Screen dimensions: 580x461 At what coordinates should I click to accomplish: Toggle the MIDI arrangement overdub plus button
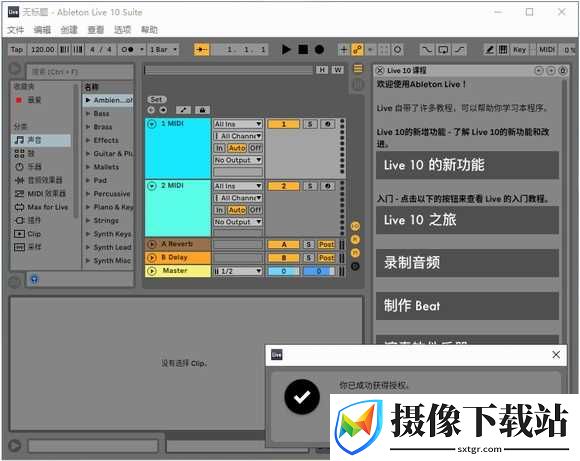pyautogui.click(x=344, y=49)
